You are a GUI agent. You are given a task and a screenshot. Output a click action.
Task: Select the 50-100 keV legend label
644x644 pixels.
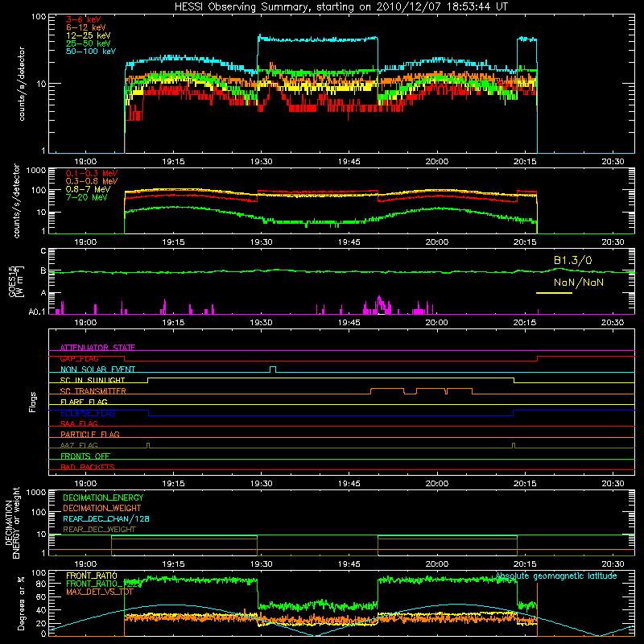pos(90,52)
